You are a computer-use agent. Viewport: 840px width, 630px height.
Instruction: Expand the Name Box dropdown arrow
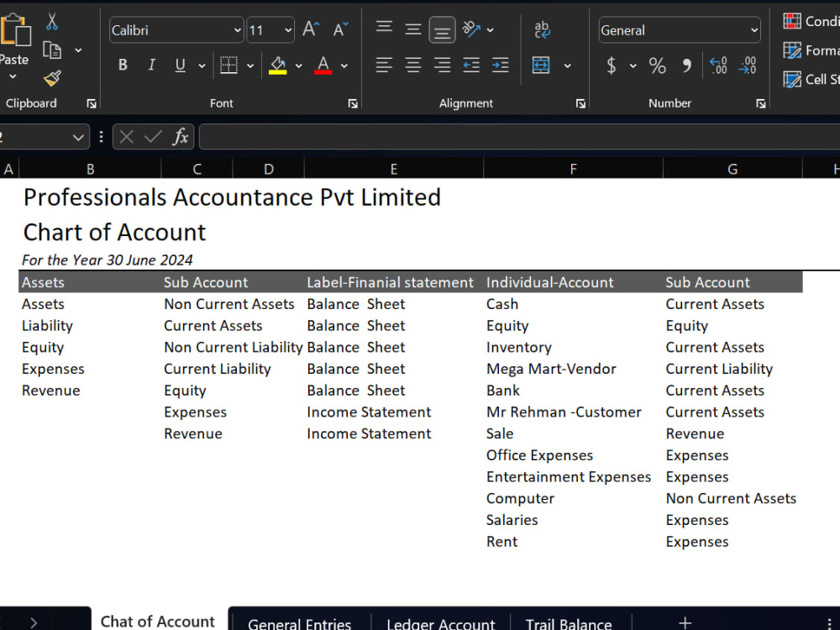point(78,138)
